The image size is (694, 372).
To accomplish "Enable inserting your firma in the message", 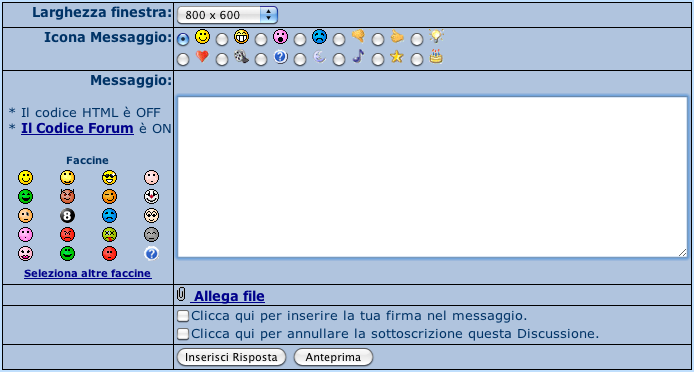I will [182, 316].
